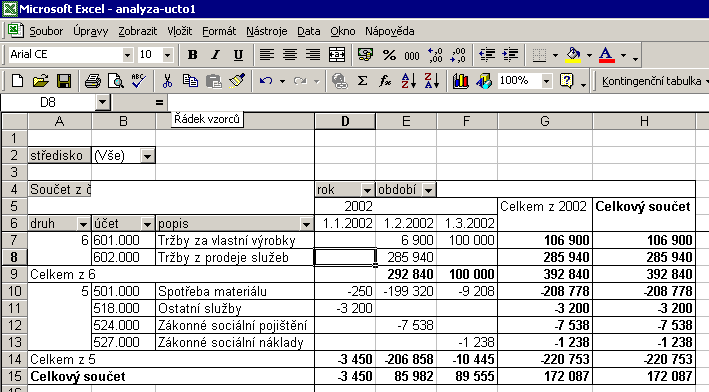Create a new workbook
The image size is (709, 392).
tap(17, 81)
